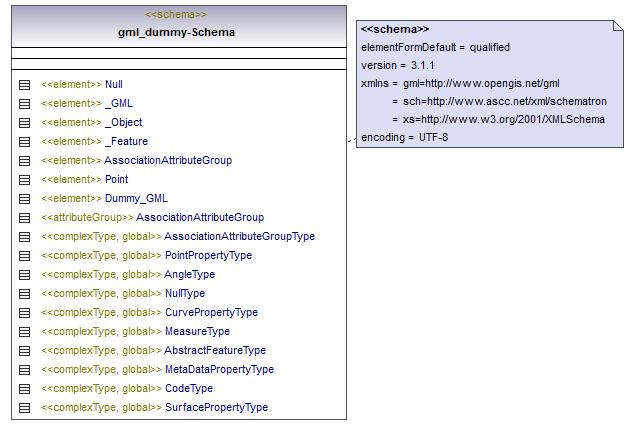Select the icon beside Point element

25,180
